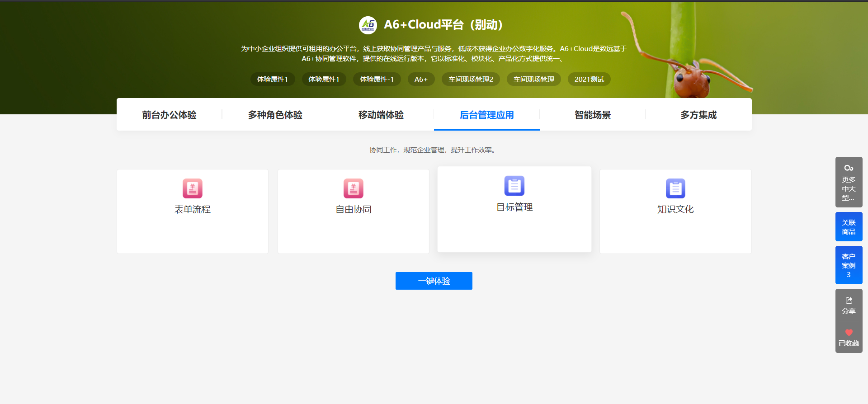Click the 车间现场管理 tag
The height and width of the screenshot is (404, 868).
[534, 79]
